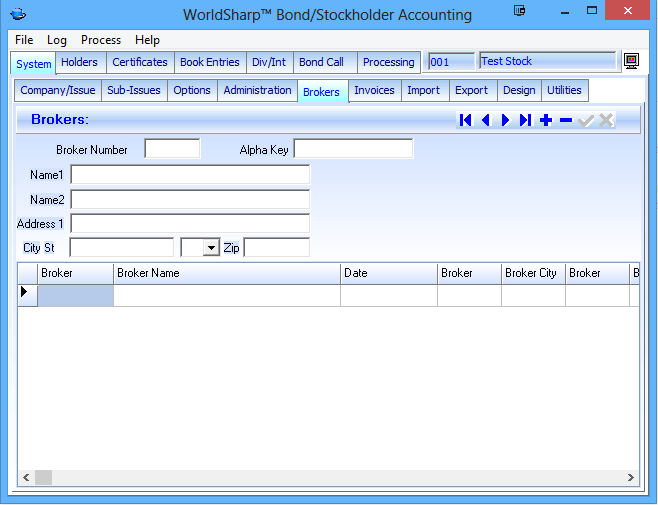
Task: Click the app icon in title bar
Action: [17, 15]
